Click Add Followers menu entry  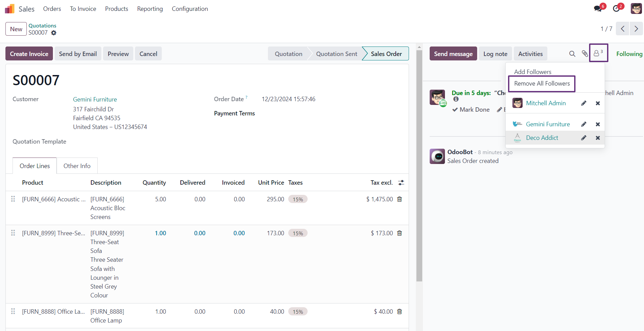click(533, 72)
